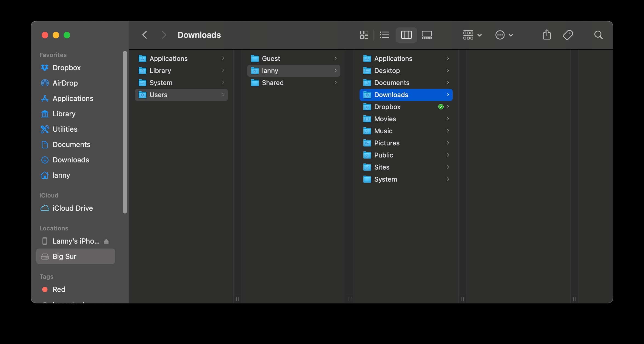Switch to icon view in toolbar
The height and width of the screenshot is (344, 644).
click(x=364, y=35)
